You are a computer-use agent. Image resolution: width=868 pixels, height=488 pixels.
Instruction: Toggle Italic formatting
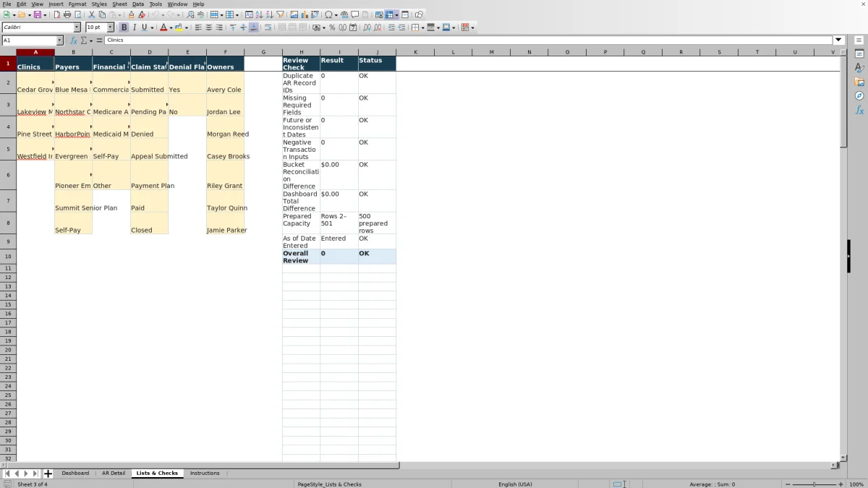(x=134, y=27)
